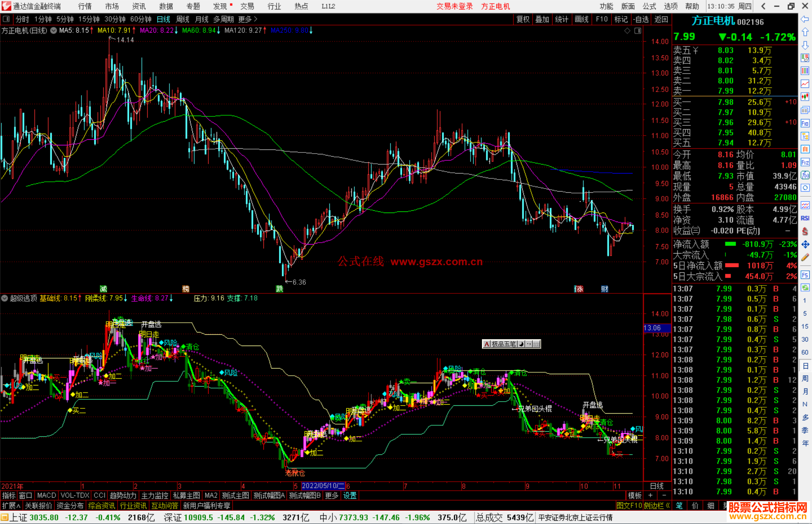Toggle the panel layout icon left of 分时
Viewport: 812px width, 524px height.
[6, 19]
